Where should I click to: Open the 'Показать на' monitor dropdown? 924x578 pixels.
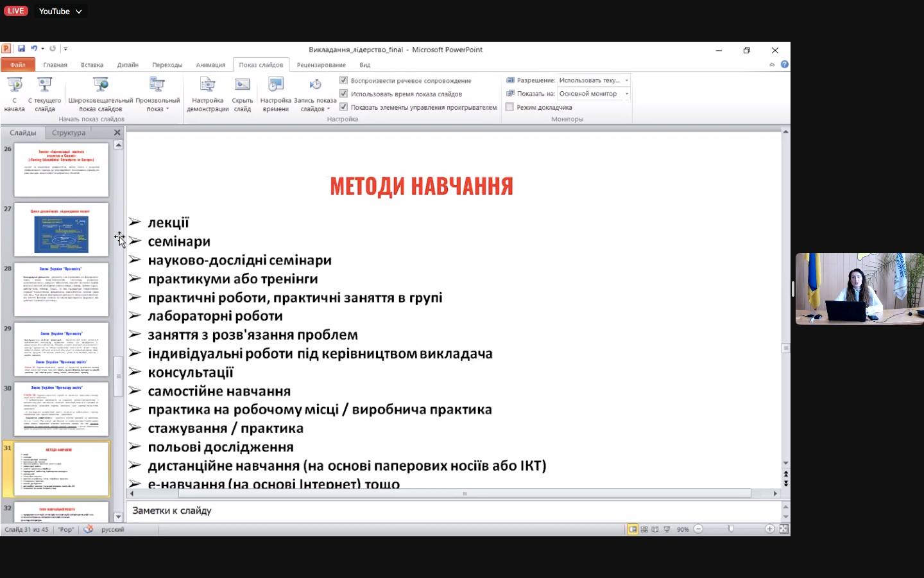(626, 94)
